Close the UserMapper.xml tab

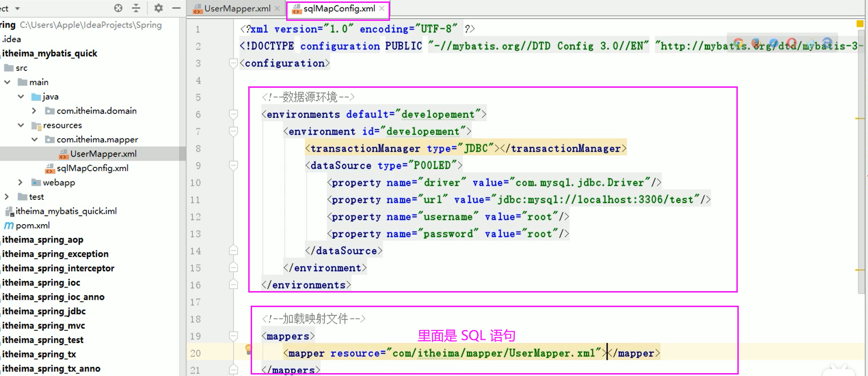click(277, 9)
